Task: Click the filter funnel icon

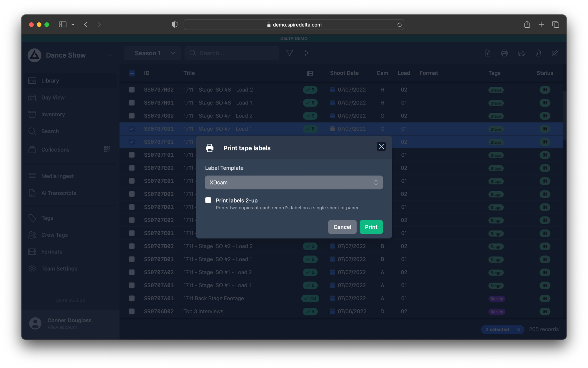Action: (x=289, y=53)
